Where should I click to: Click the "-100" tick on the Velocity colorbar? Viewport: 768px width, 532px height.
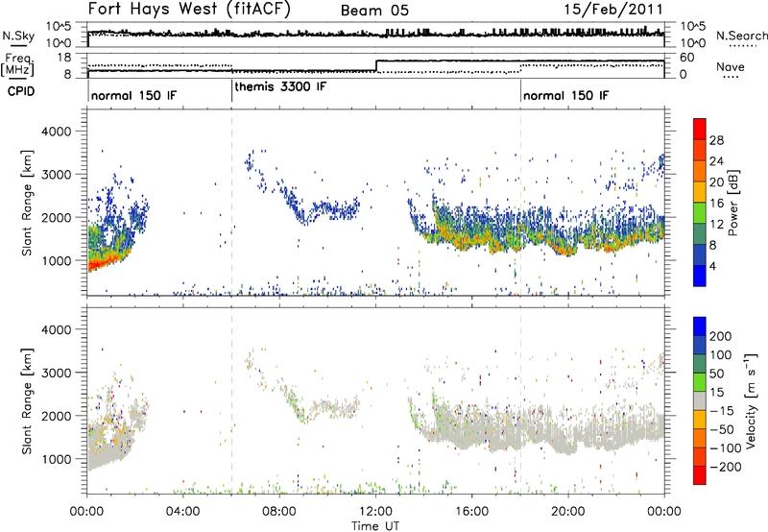(x=726, y=448)
